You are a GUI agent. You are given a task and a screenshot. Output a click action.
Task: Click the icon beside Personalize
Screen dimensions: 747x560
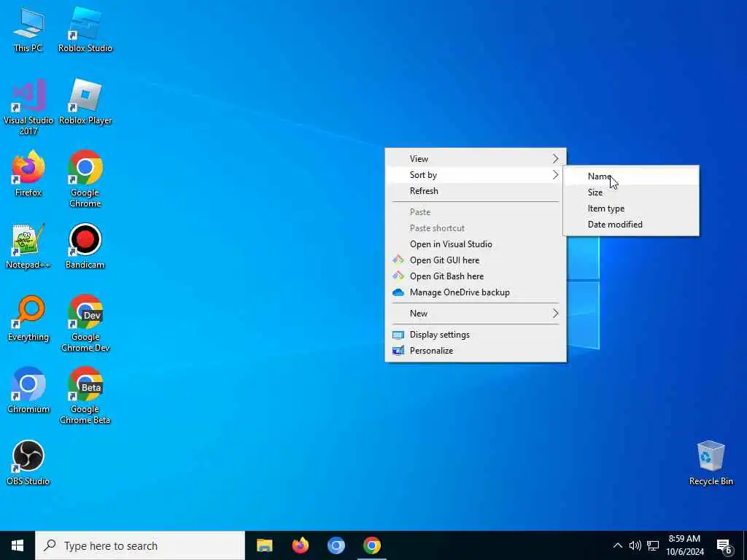[398, 351]
